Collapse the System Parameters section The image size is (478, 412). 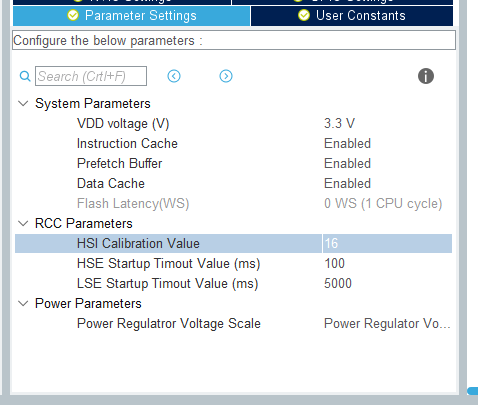[x=23, y=103]
